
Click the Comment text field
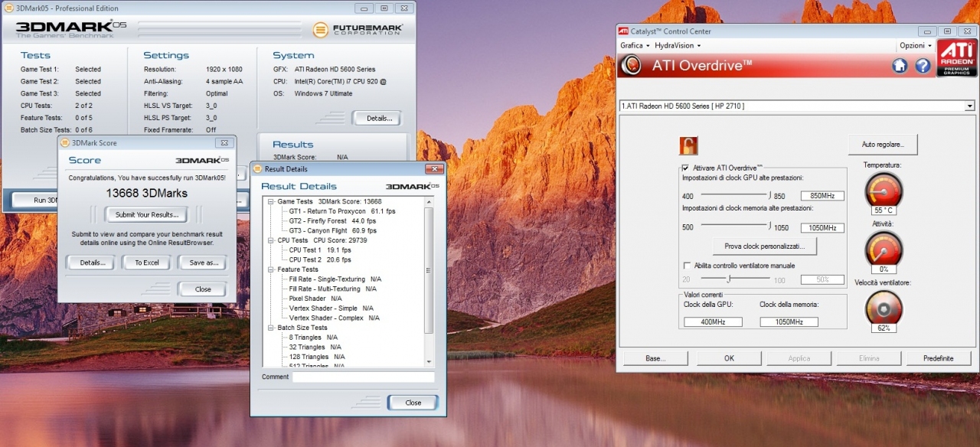click(363, 377)
